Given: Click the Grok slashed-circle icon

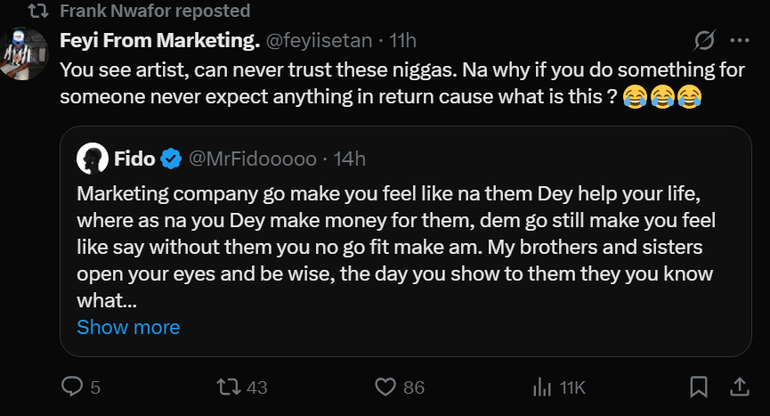Looking at the screenshot, I should 704,41.
